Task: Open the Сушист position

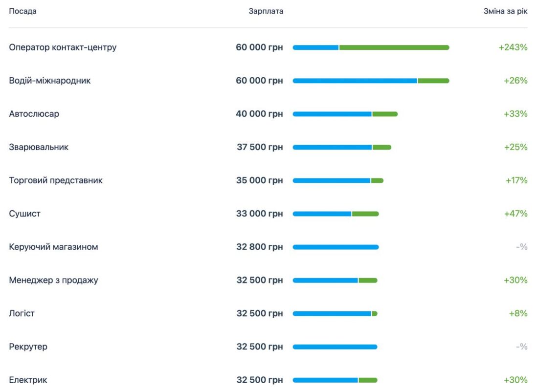Action: [24, 214]
